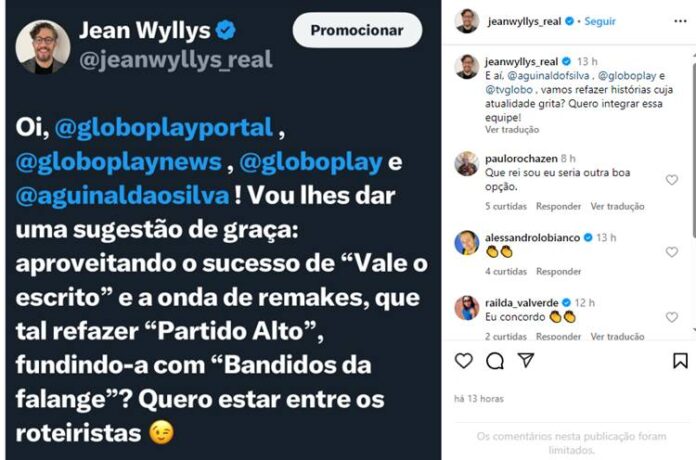
Task: Share post via paper plane icon
Action: [x=526, y=360]
